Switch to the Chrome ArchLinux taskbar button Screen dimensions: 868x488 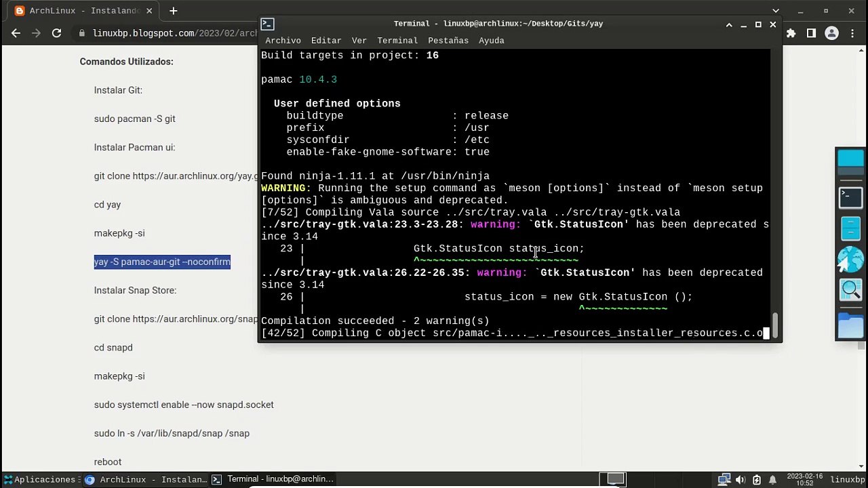tap(146, 479)
